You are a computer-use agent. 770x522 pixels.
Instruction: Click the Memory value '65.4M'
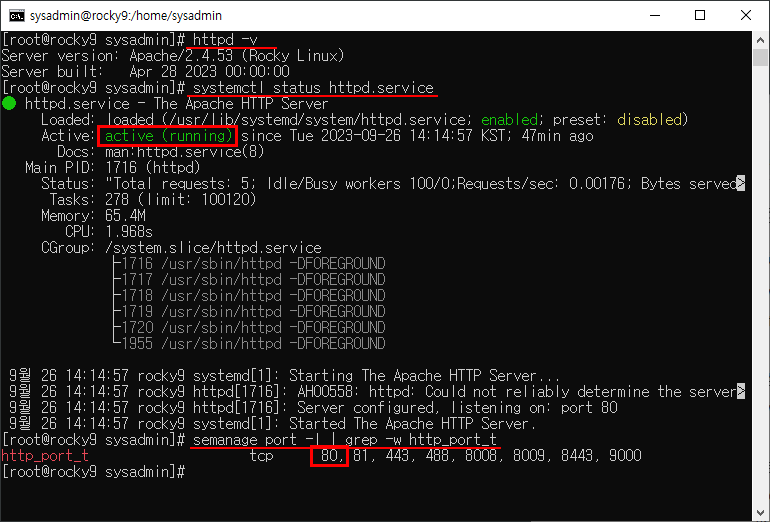coord(125,216)
